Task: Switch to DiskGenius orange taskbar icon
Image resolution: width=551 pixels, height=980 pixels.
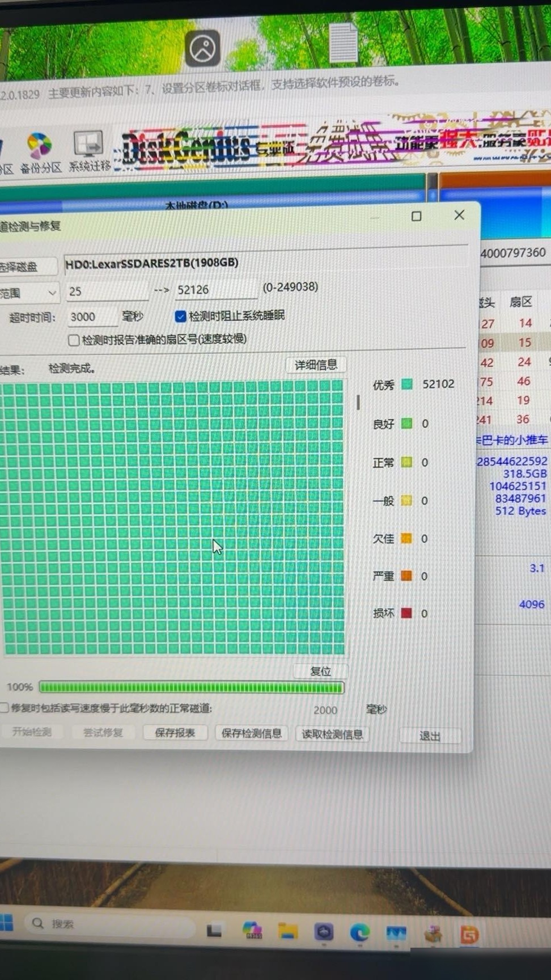Action: [x=469, y=934]
